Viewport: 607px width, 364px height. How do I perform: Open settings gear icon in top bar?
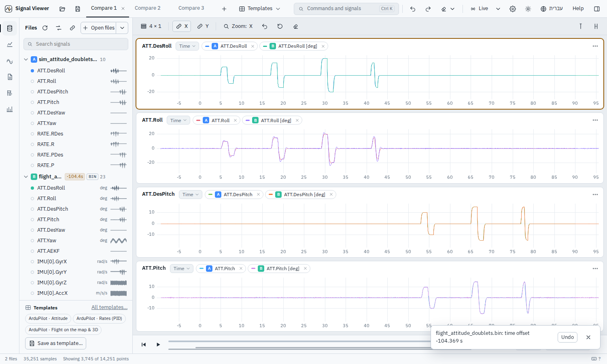click(513, 8)
